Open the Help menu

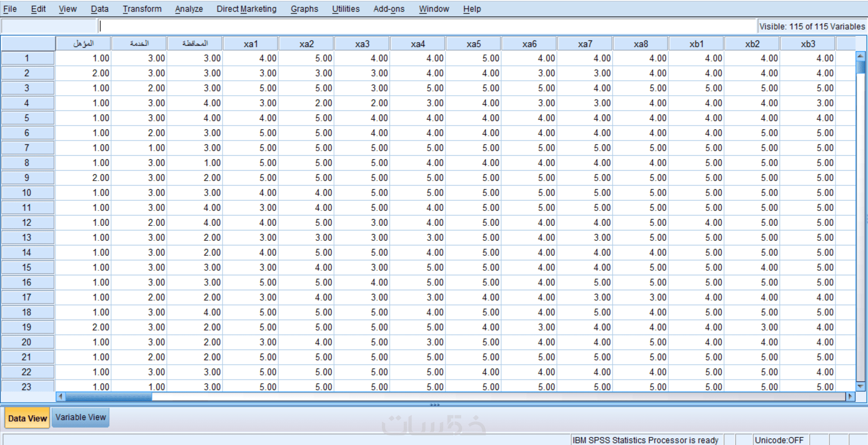click(472, 9)
